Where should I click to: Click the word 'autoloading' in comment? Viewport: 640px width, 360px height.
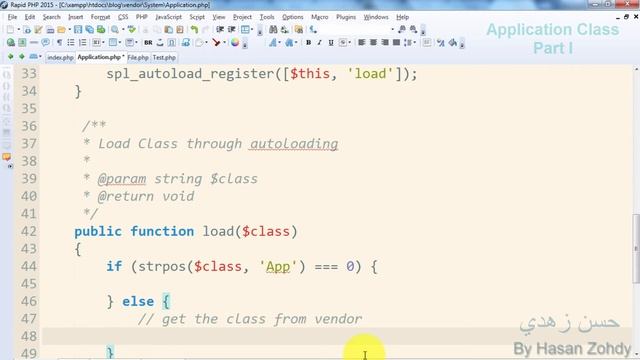[x=294, y=144]
